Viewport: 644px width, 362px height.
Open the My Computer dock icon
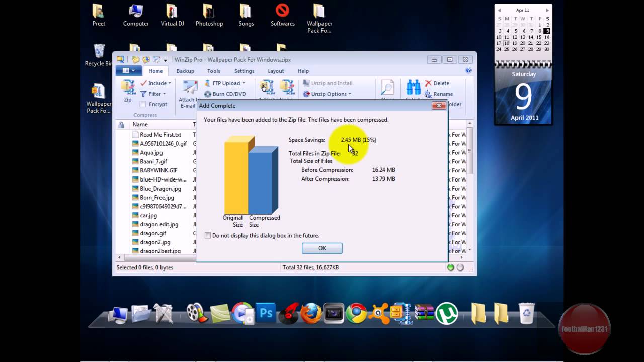tap(118, 314)
